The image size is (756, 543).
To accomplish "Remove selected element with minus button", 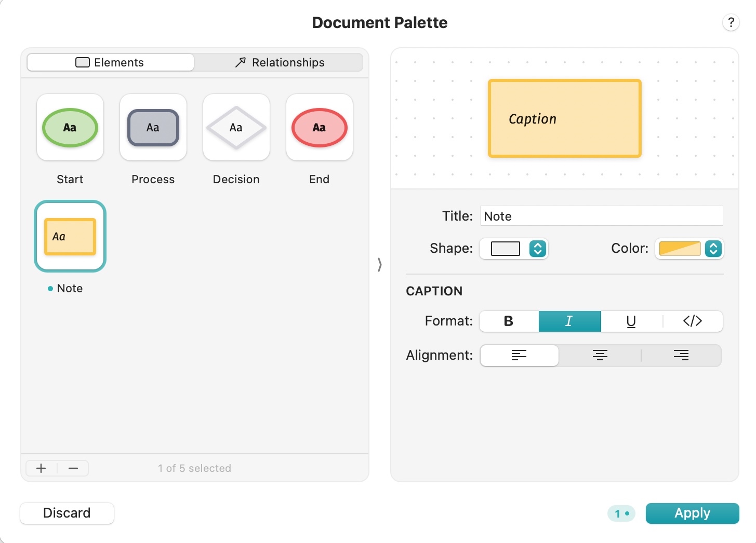I will tap(73, 468).
